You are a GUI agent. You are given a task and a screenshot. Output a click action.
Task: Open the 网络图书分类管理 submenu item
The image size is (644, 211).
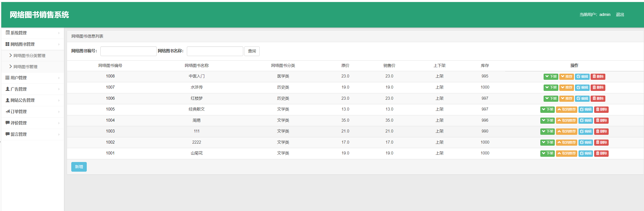point(29,56)
